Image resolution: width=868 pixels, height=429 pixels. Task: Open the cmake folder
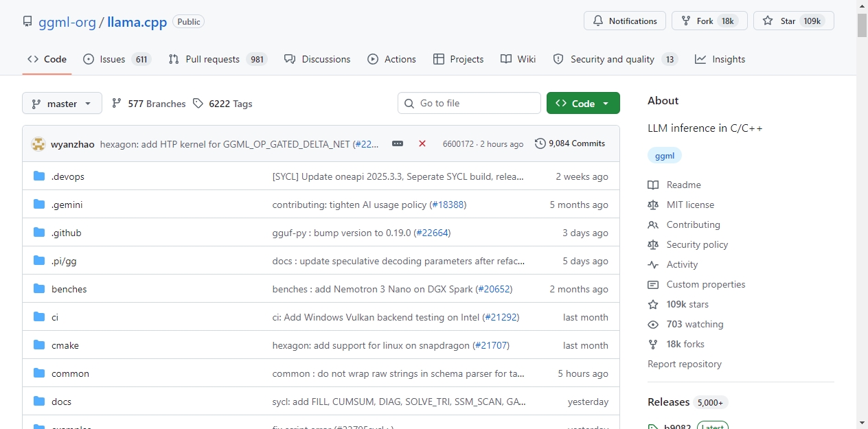point(65,345)
